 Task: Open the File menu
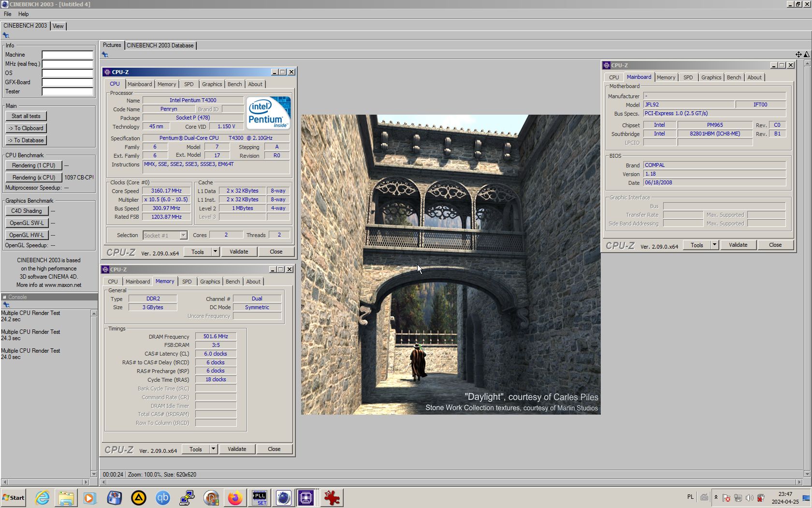(x=8, y=14)
